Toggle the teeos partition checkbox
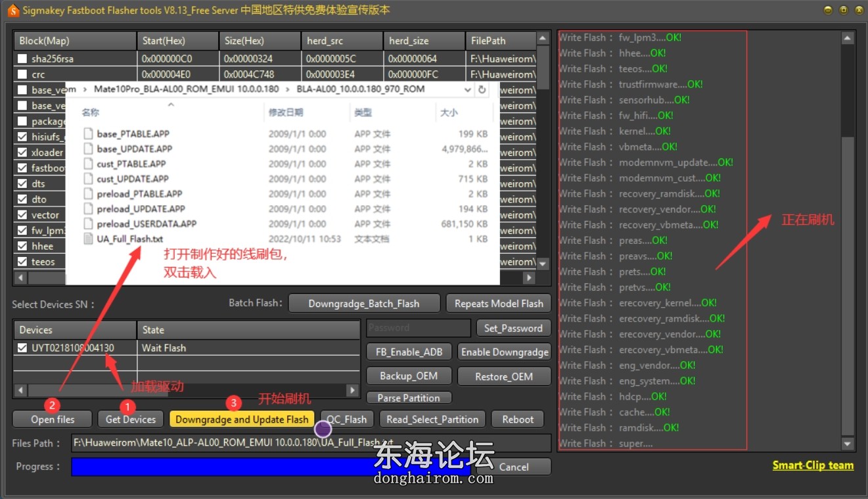Viewport: 868px width, 499px height. point(22,262)
